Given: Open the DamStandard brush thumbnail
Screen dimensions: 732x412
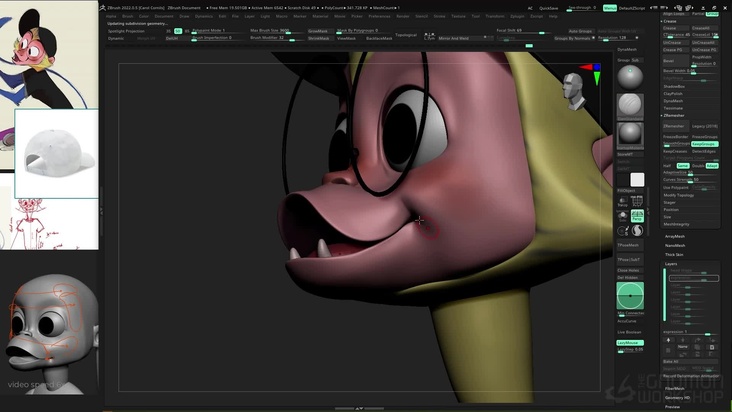Looking at the screenshot, I should point(630,107).
